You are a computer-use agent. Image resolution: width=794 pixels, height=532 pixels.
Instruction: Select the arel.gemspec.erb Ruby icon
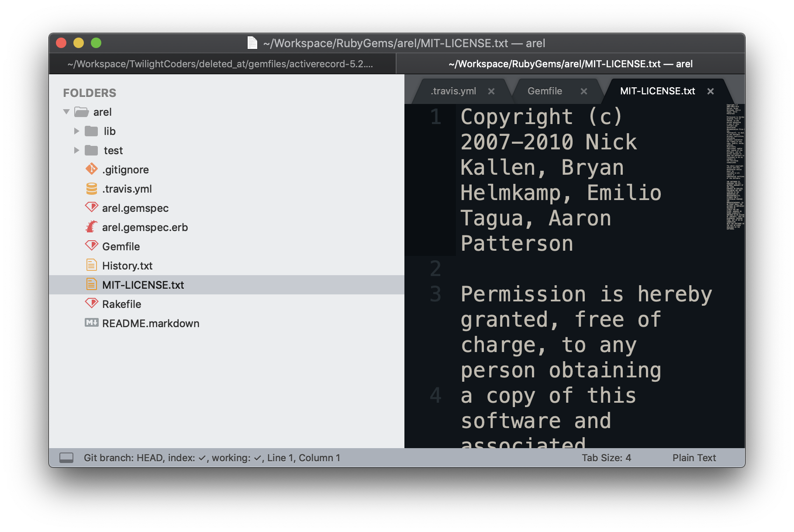(91, 227)
